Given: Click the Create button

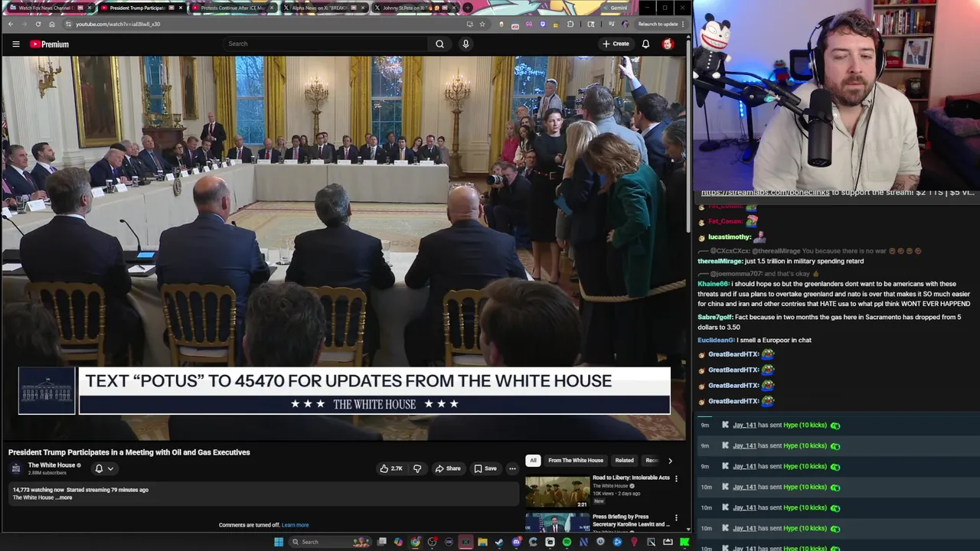Looking at the screenshot, I should 616,44.
